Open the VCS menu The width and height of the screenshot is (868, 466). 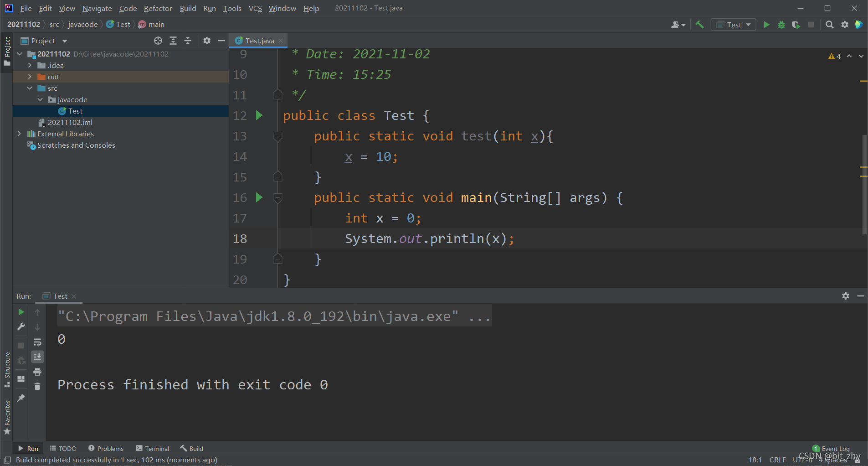[255, 8]
